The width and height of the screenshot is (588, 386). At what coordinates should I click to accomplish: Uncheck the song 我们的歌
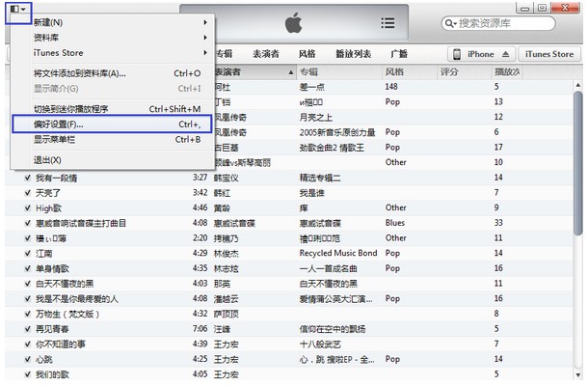(x=27, y=374)
